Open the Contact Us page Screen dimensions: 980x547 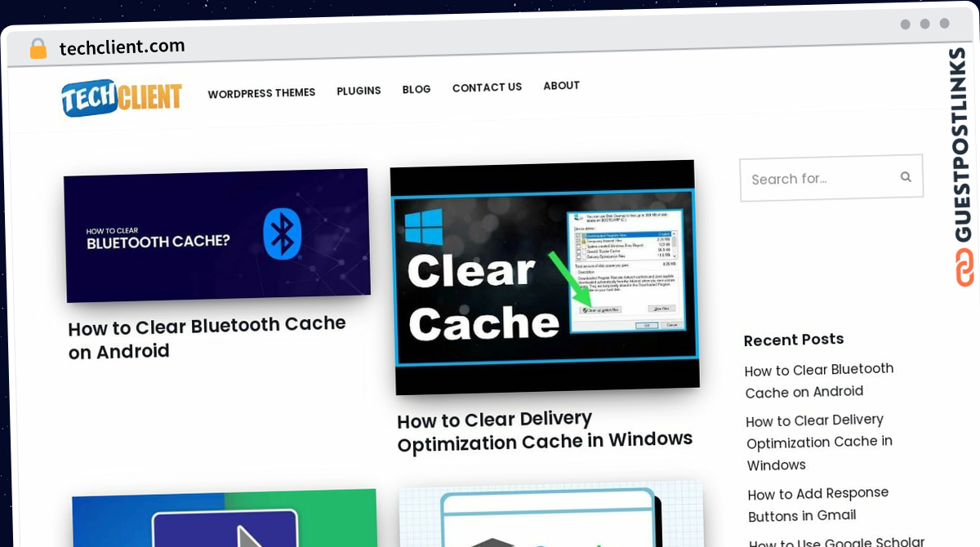point(487,87)
